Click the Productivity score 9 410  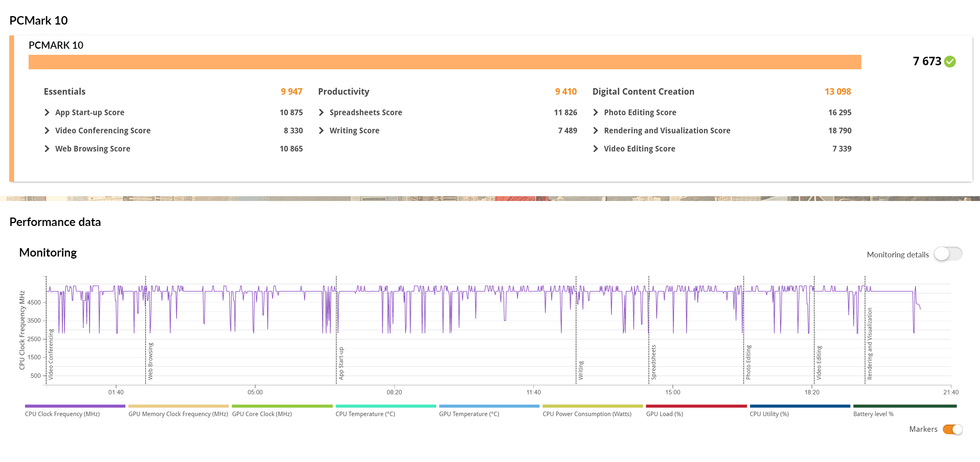pos(566,92)
